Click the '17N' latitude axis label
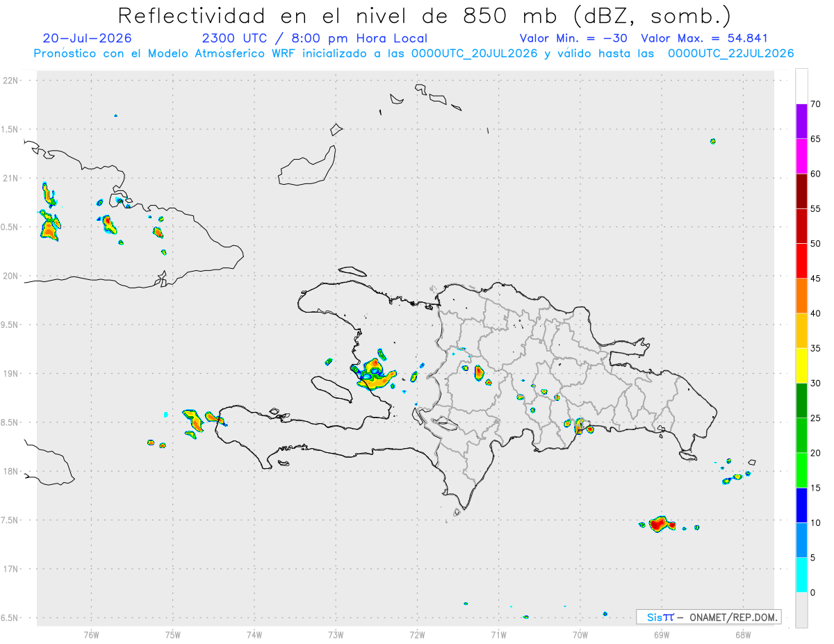 pos(11,569)
